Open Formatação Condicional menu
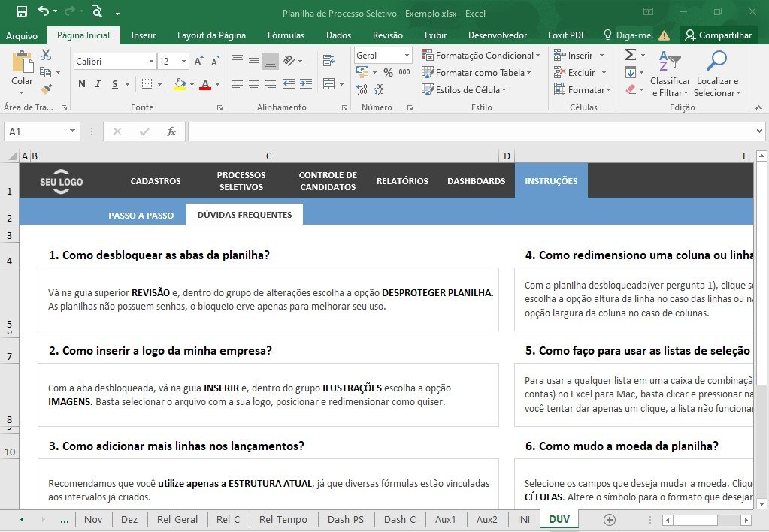The width and height of the screenshot is (769, 532). point(480,56)
